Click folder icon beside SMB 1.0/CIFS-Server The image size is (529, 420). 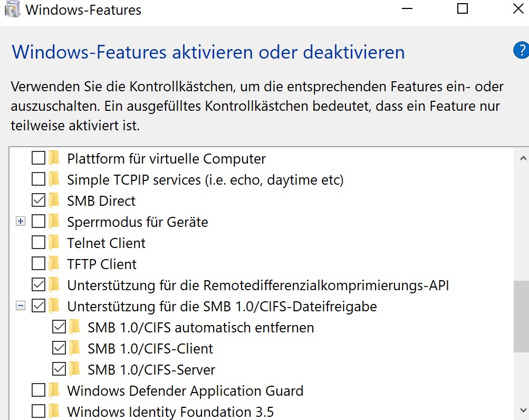[x=74, y=369]
